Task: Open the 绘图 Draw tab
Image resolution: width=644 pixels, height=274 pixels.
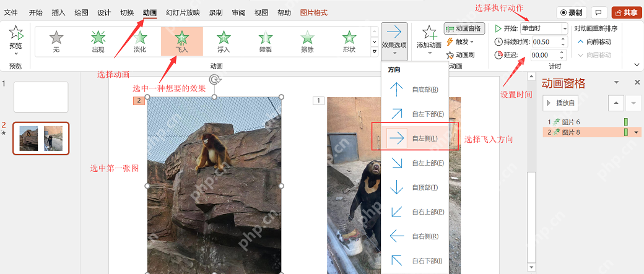Action: tap(81, 13)
